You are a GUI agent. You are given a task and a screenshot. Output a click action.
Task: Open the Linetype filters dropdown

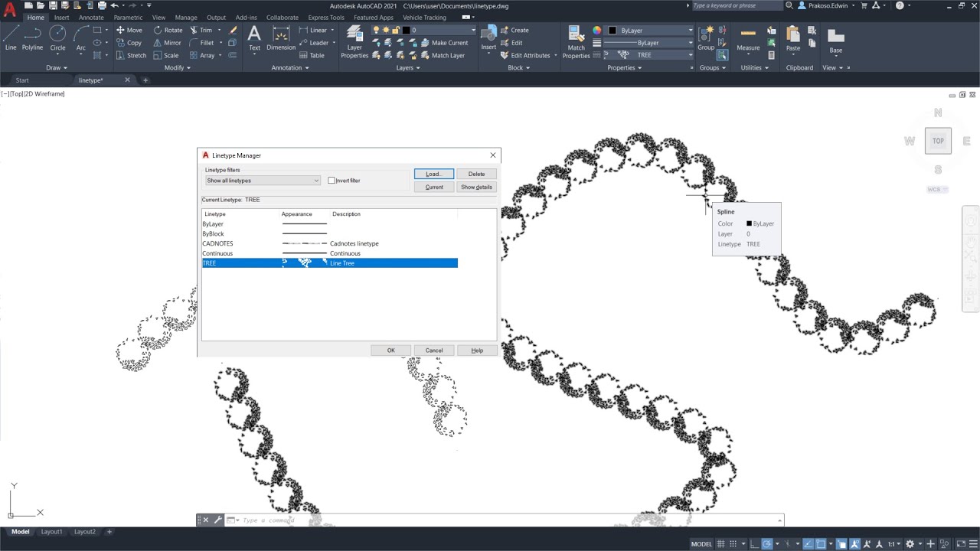(x=263, y=181)
